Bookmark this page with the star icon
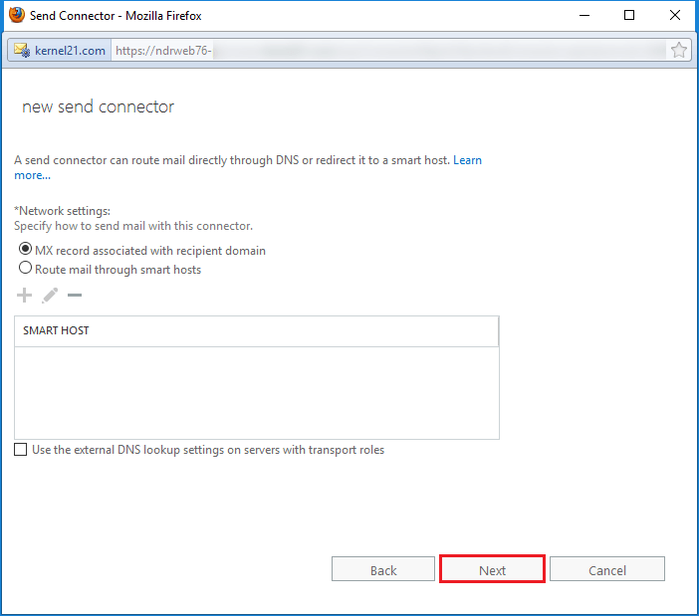 tap(678, 51)
